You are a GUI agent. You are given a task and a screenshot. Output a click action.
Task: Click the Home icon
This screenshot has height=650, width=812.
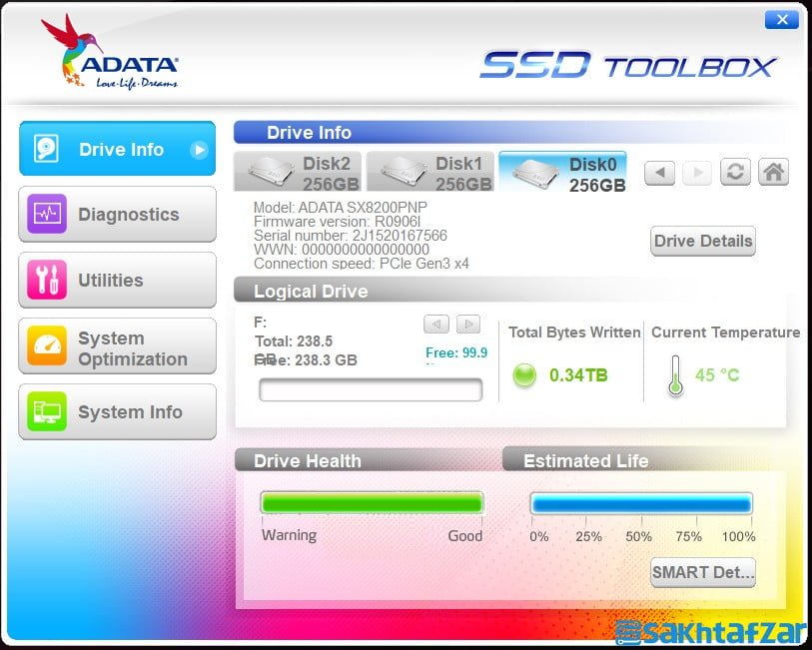[x=773, y=172]
